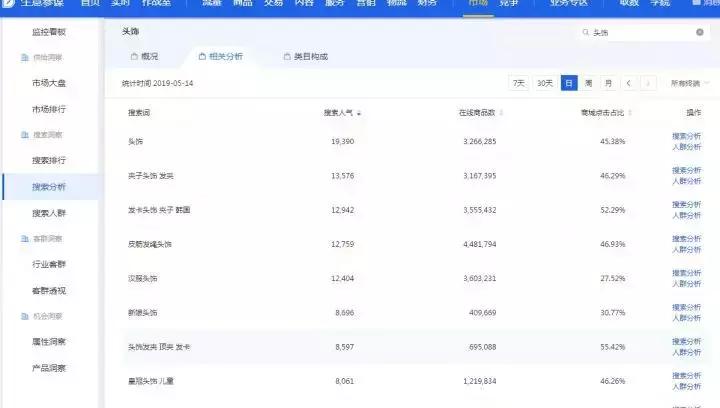The width and height of the screenshot is (720, 408).
Task: Open 搜索分析 for the 皇冠头饰 儿童 row
Action: pos(686,375)
